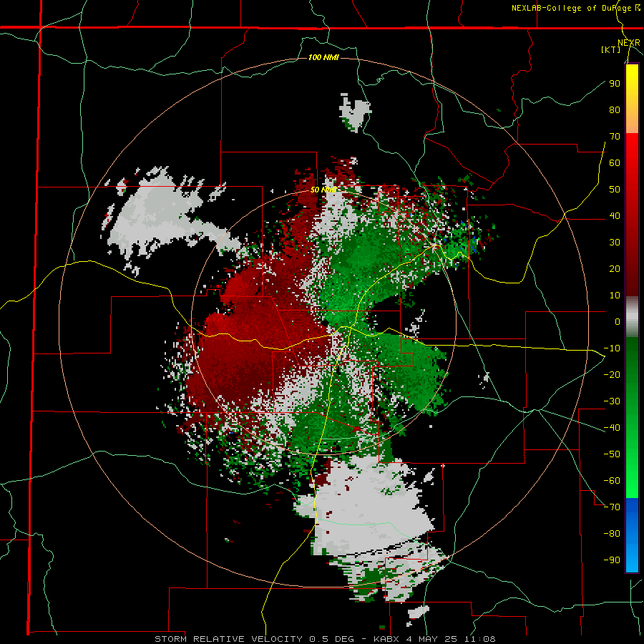Click the 40 value on velocity scale
This screenshot has width=644, height=644.
point(615,215)
